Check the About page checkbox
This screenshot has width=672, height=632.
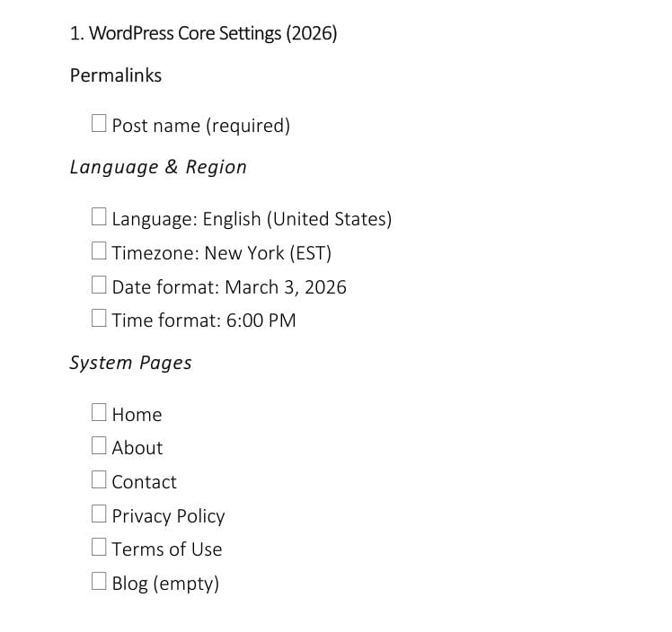tap(99, 445)
